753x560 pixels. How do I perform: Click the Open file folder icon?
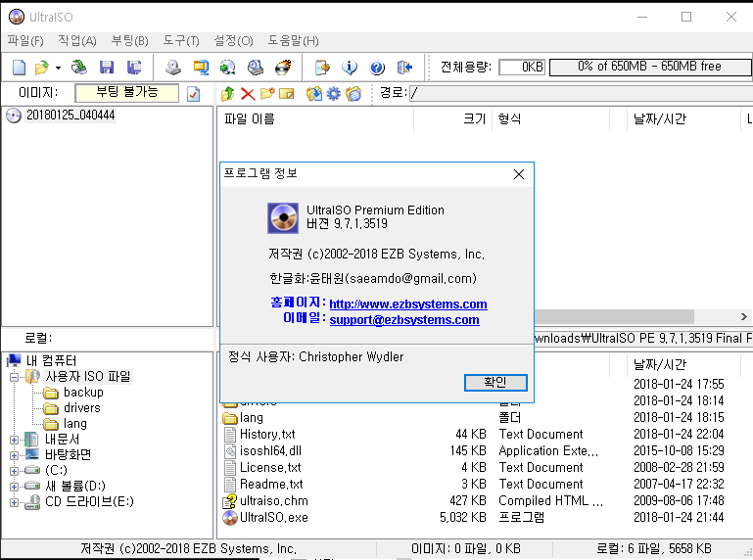(42, 68)
